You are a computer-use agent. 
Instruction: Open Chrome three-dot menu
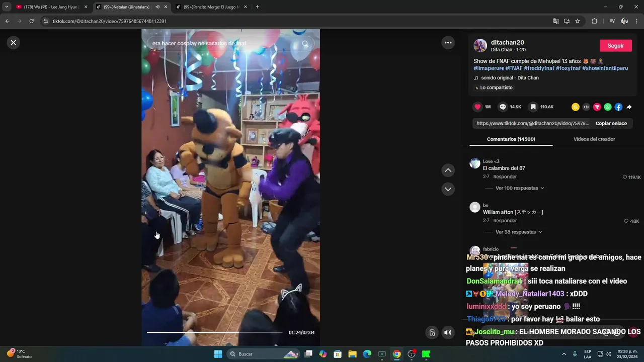636,21
